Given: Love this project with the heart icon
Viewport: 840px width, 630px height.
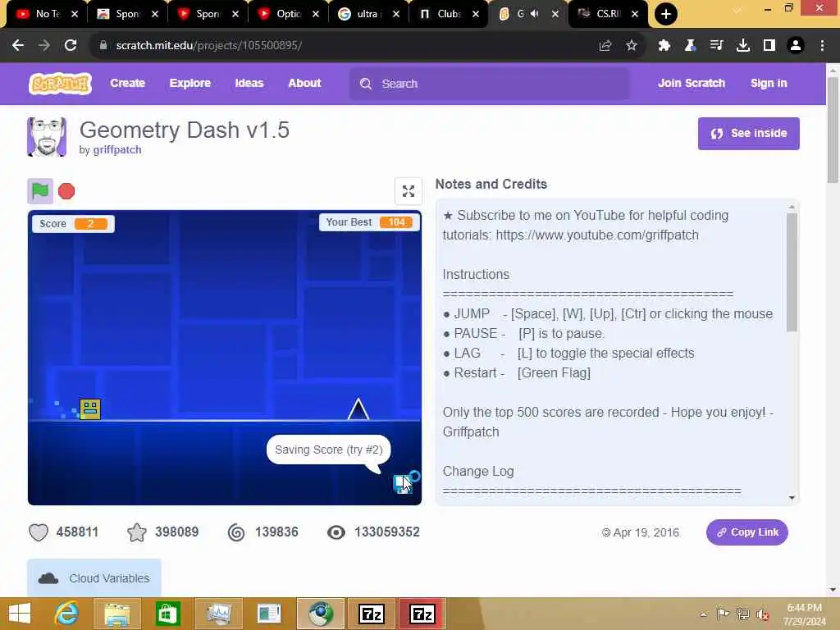Looking at the screenshot, I should [x=39, y=532].
